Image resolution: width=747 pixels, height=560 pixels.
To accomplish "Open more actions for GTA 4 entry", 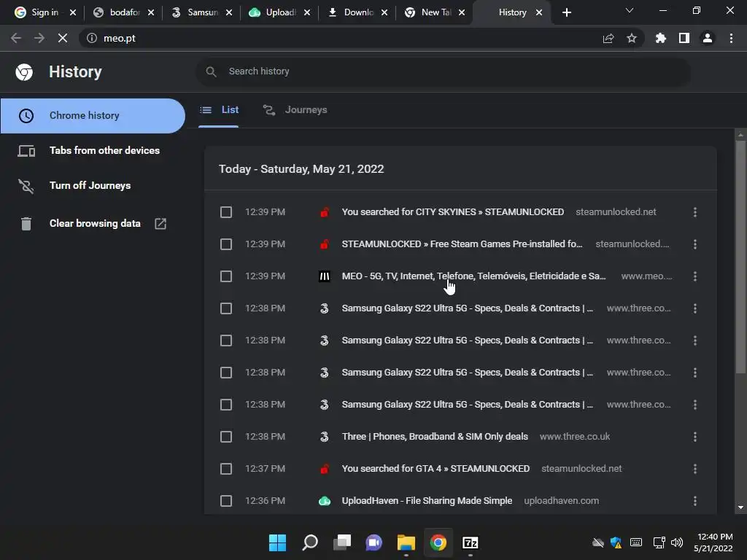I will [695, 469].
